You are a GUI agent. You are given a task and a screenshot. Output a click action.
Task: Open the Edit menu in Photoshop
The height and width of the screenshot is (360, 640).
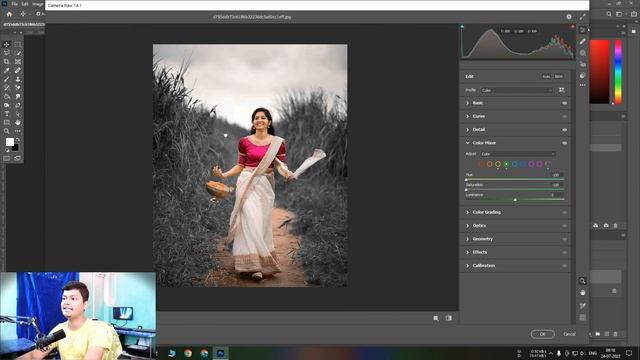(x=25, y=4)
